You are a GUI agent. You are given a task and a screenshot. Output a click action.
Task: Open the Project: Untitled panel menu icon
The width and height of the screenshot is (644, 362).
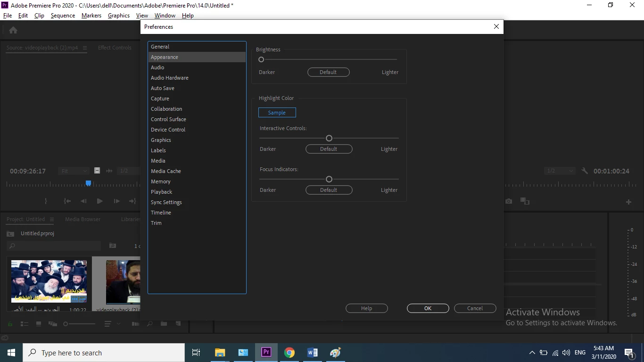52,219
